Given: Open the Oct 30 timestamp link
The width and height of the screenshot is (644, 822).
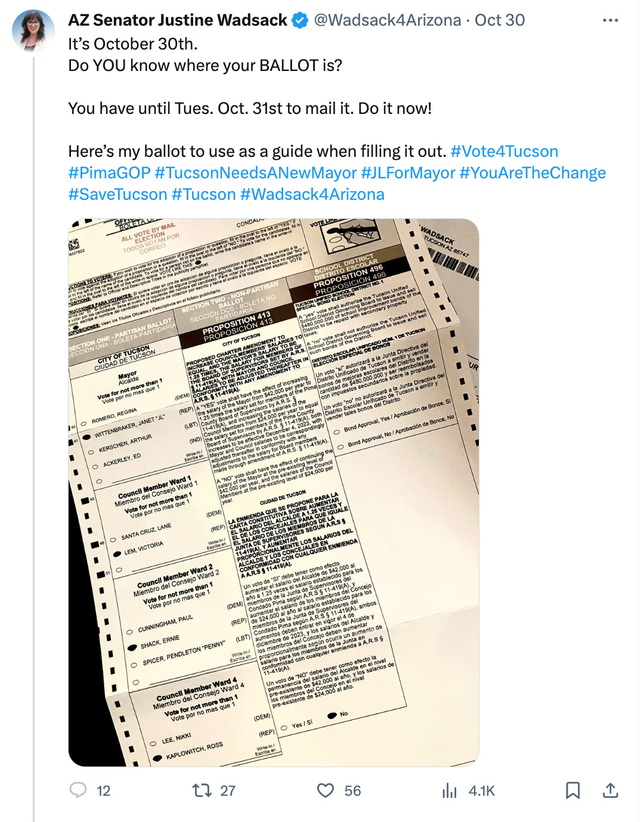Looking at the screenshot, I should coord(500,20).
